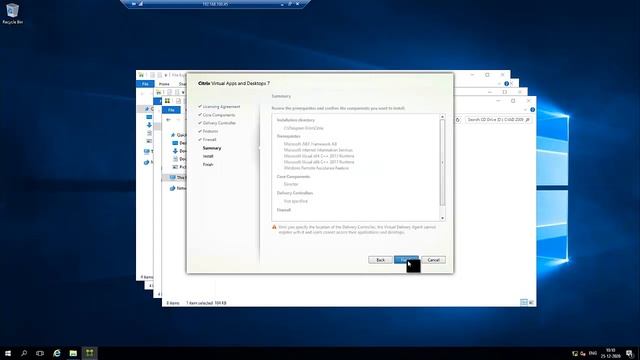
Task: Select Quick access in front Explorer tree
Action: click(x=178, y=135)
